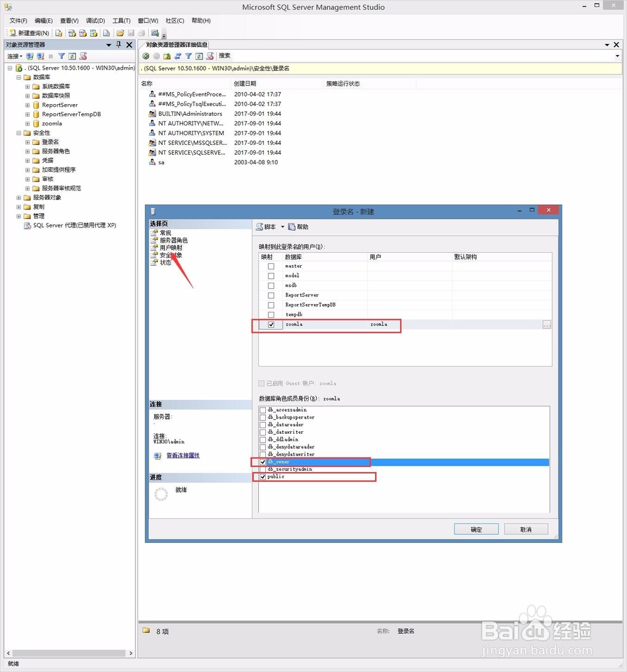Check the db_accessadmin role checkbox
This screenshot has height=672, width=627.
[x=263, y=410]
